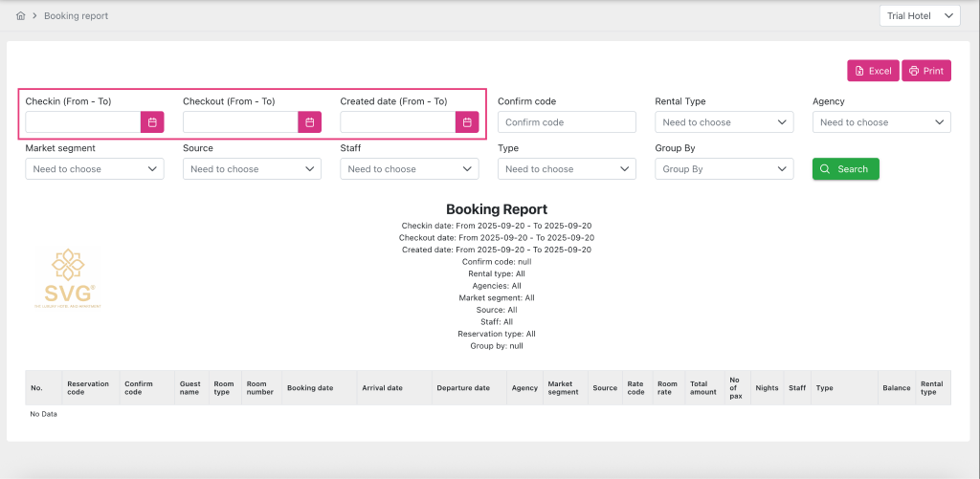Image resolution: width=980 pixels, height=479 pixels.
Task: Open the Trial Hotel selector dropdown
Action: click(919, 16)
